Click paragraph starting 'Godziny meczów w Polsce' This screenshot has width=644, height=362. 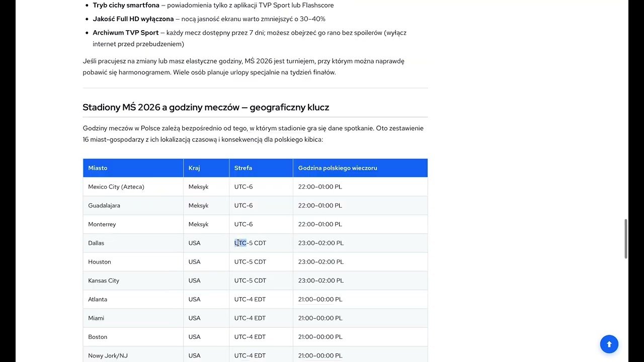[x=253, y=134]
